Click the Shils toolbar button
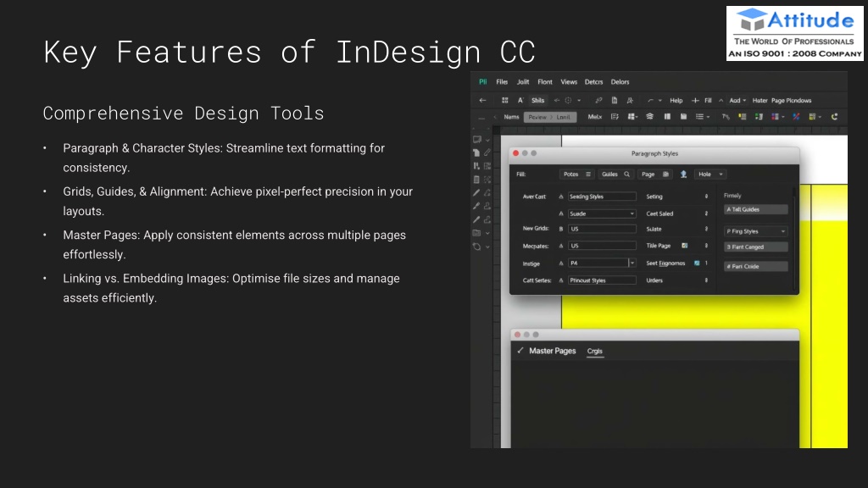868x488 pixels. (x=538, y=101)
